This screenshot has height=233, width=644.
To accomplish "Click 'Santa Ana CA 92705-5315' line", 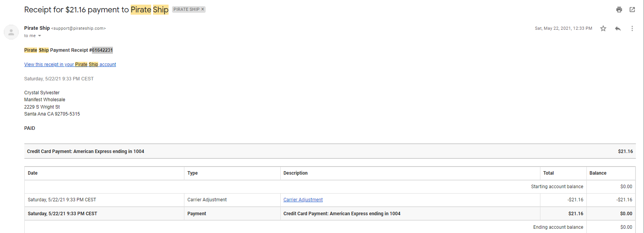I will click(52, 114).
